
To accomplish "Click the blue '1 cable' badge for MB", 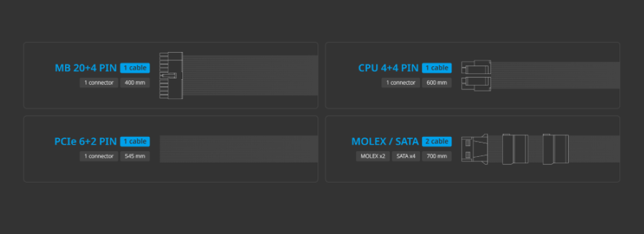I will (x=135, y=68).
